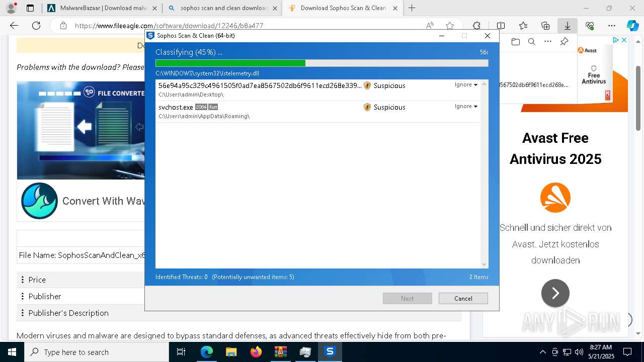
Task: Open Split screen icon
Action: coord(501,26)
